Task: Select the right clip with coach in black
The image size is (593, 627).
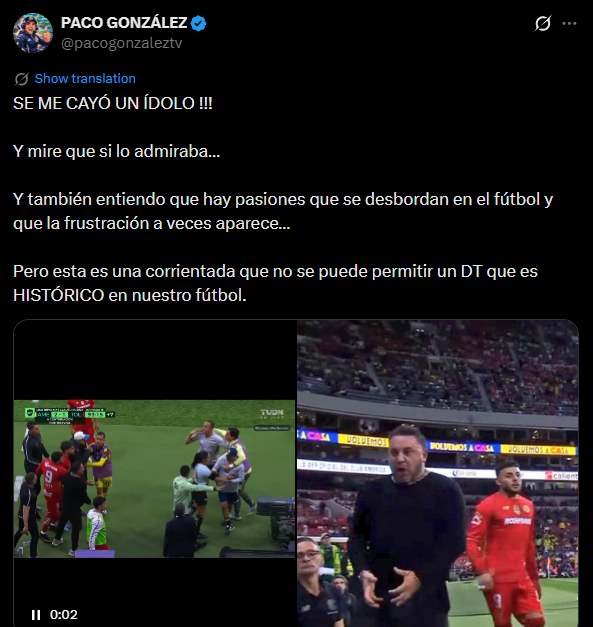Action: (x=437, y=473)
